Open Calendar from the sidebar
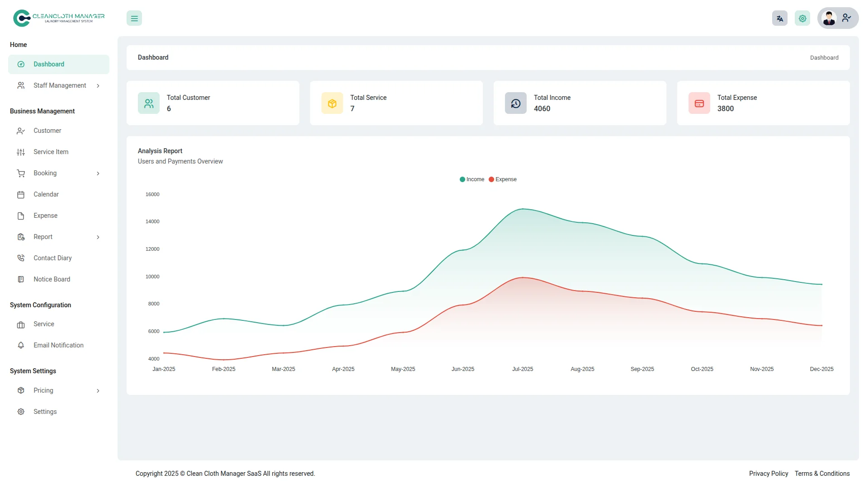The image size is (868, 488). [x=46, y=194]
